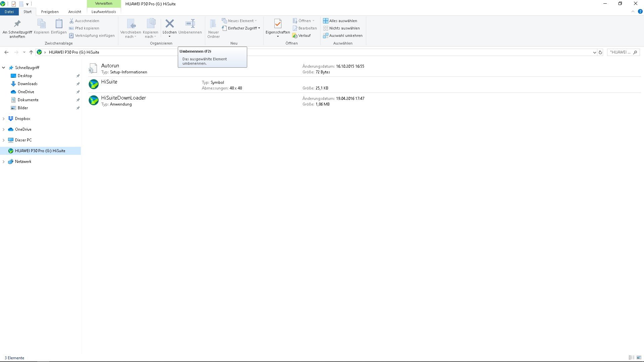
Task: Select Dokumente in Schnellzugriff
Action: 28,100
